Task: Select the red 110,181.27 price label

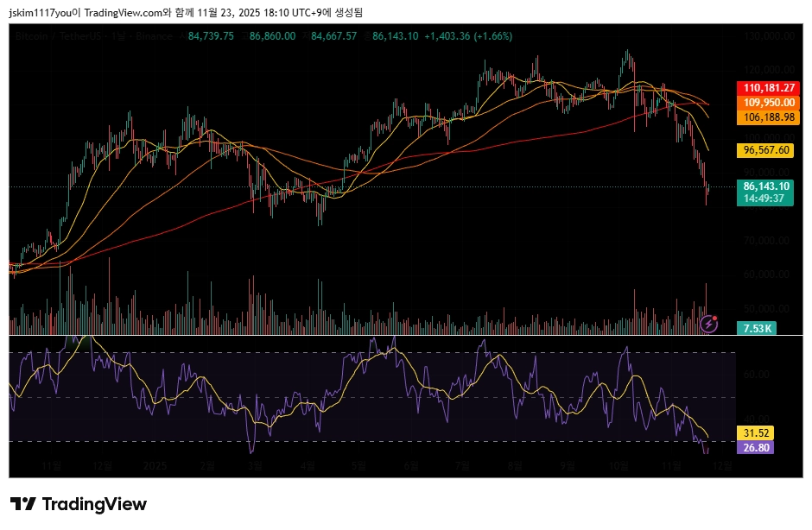Action: [x=769, y=88]
